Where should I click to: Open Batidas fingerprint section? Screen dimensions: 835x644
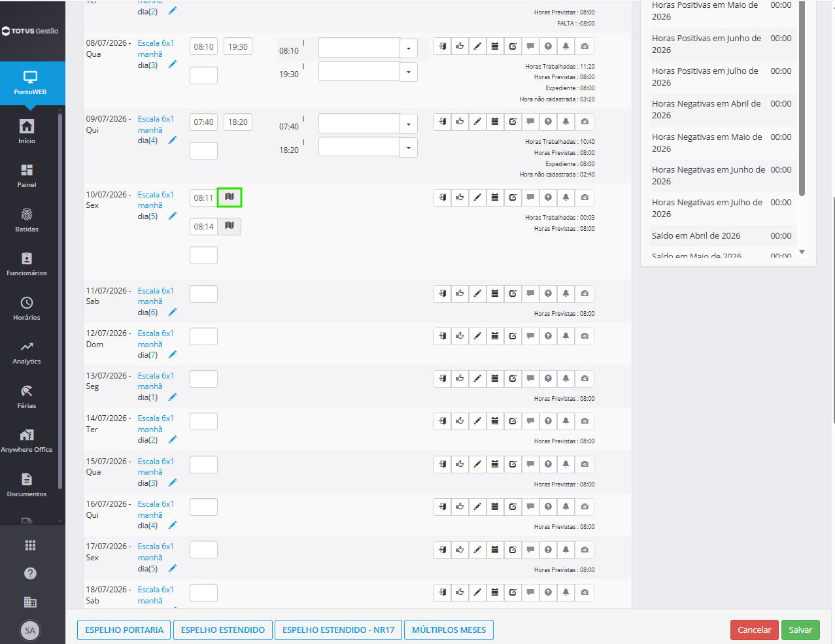point(27,220)
